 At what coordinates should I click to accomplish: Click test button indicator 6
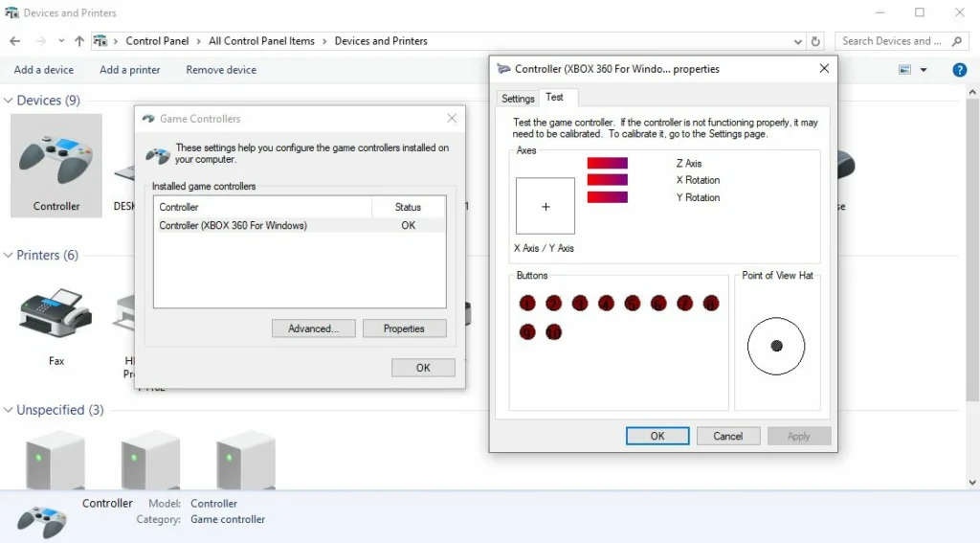pos(658,304)
